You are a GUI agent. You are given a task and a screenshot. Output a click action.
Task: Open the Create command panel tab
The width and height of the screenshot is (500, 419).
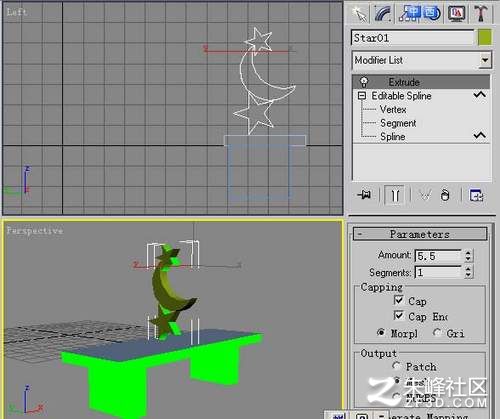[x=359, y=14]
